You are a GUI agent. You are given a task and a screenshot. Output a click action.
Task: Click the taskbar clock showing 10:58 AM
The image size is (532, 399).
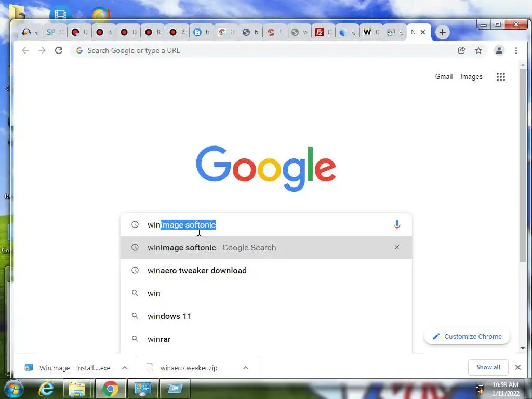[506, 389]
